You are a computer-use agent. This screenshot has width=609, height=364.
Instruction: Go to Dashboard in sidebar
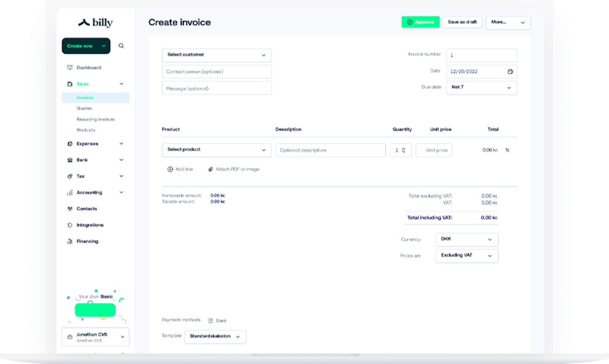tap(89, 68)
